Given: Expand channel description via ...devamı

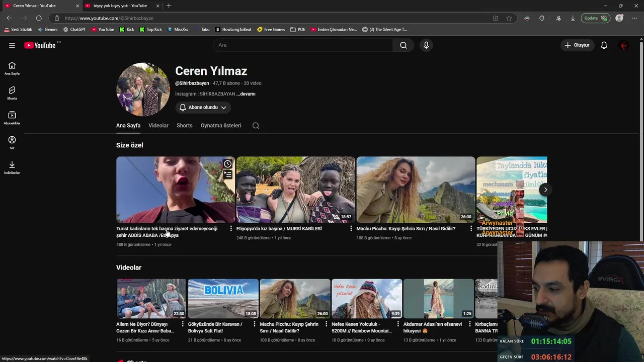Looking at the screenshot, I should (x=246, y=94).
